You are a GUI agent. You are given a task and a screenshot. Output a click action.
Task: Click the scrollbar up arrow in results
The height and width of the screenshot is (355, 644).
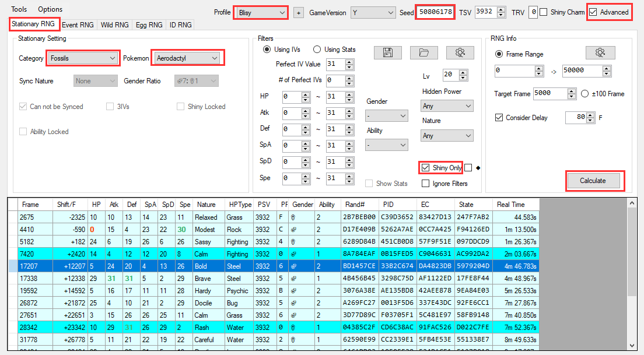coord(632,203)
